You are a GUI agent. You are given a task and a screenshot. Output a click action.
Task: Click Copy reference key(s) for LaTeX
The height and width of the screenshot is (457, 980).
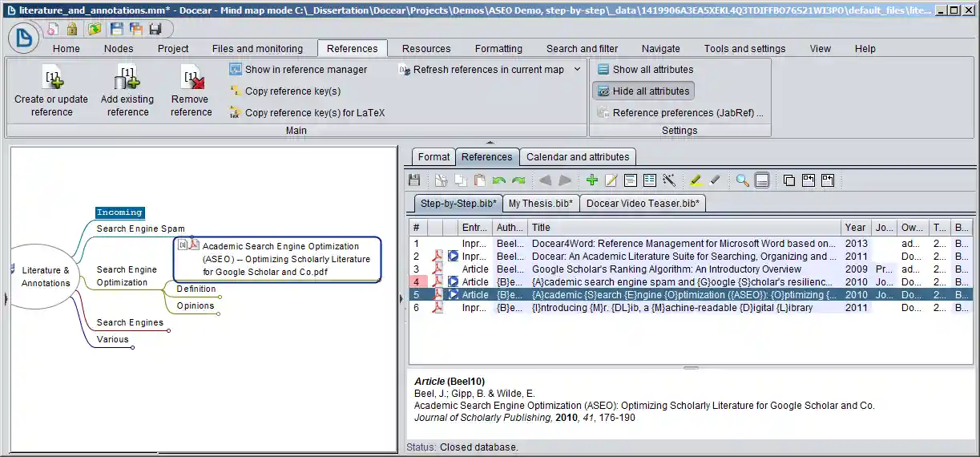pyautogui.click(x=314, y=113)
